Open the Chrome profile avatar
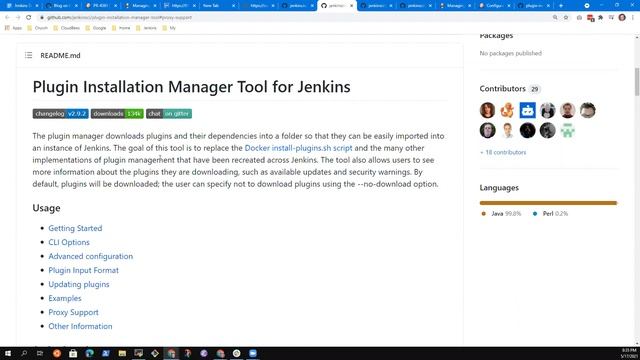 622,18
